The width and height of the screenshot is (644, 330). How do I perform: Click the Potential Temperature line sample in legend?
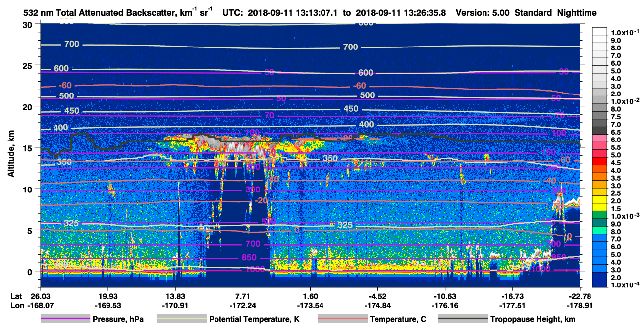coord(182,319)
